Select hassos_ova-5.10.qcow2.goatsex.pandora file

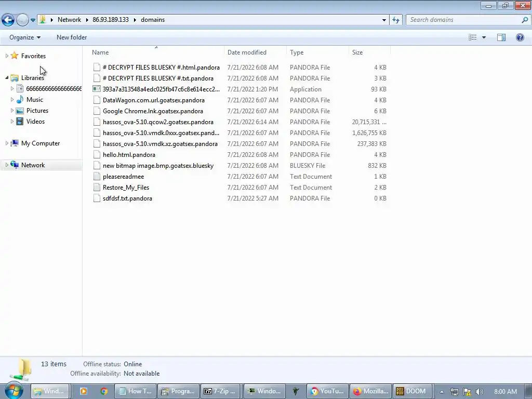[x=158, y=122]
